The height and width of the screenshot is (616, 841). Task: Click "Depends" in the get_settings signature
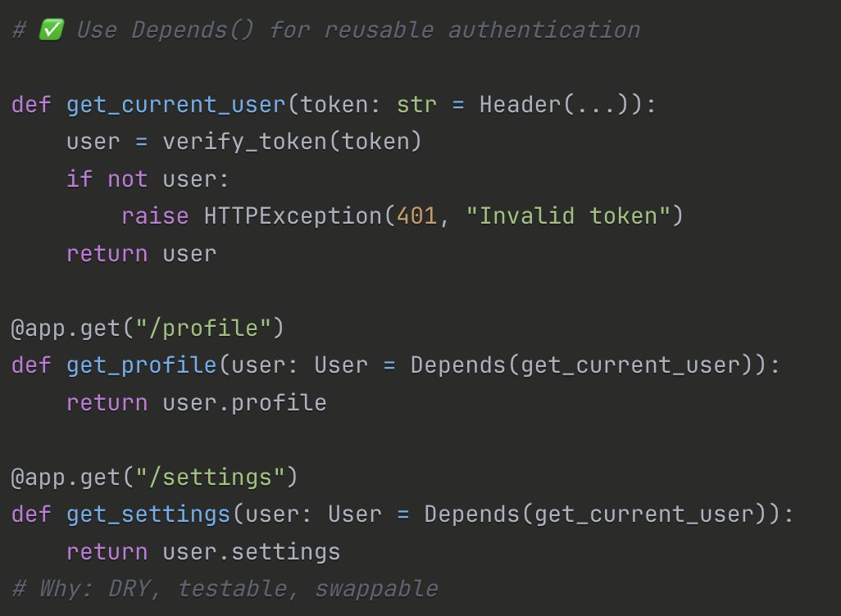pos(472,514)
